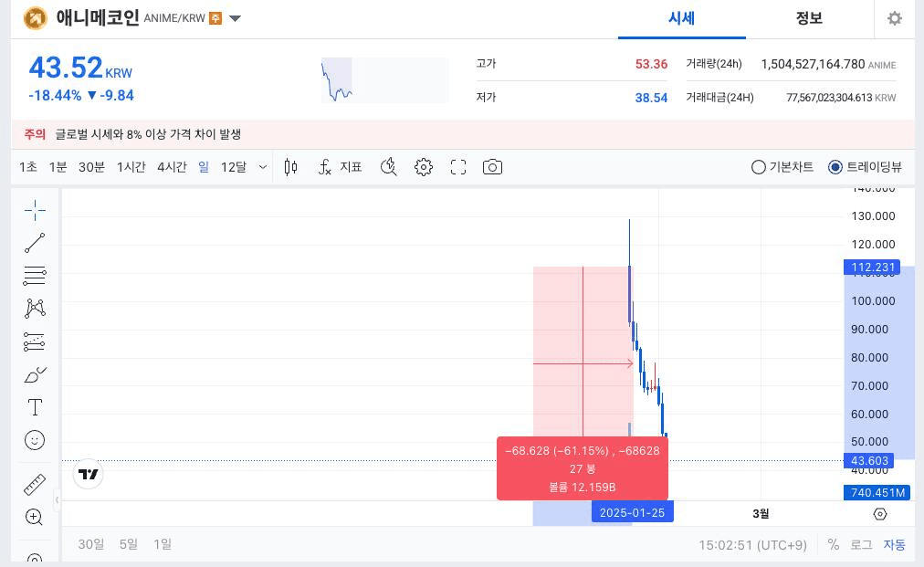Click the red measurement result tooltip
Viewport: 924px width, 567px height.
coord(583,468)
